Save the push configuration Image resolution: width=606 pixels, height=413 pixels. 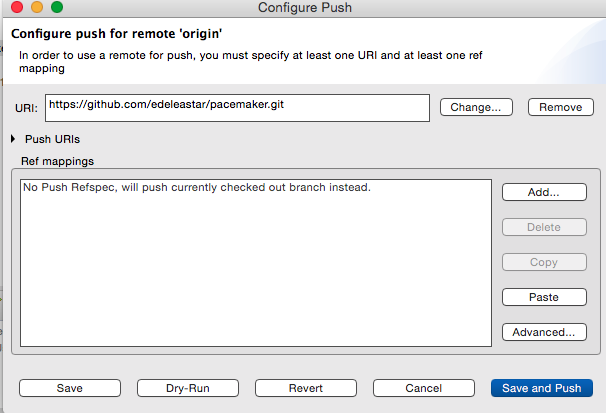pos(70,388)
